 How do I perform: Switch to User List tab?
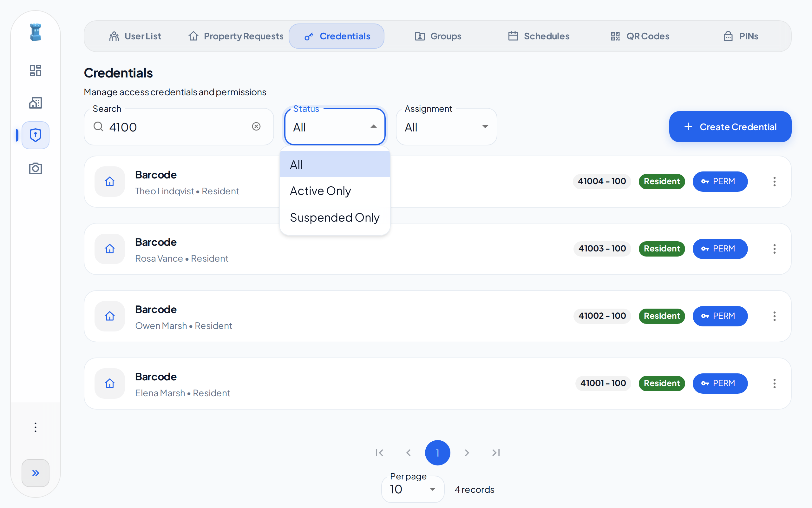coord(135,36)
